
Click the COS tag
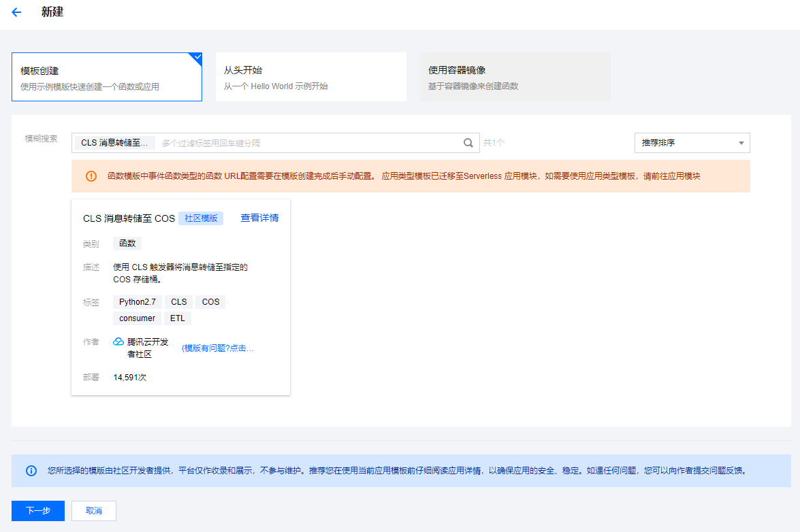click(x=210, y=302)
